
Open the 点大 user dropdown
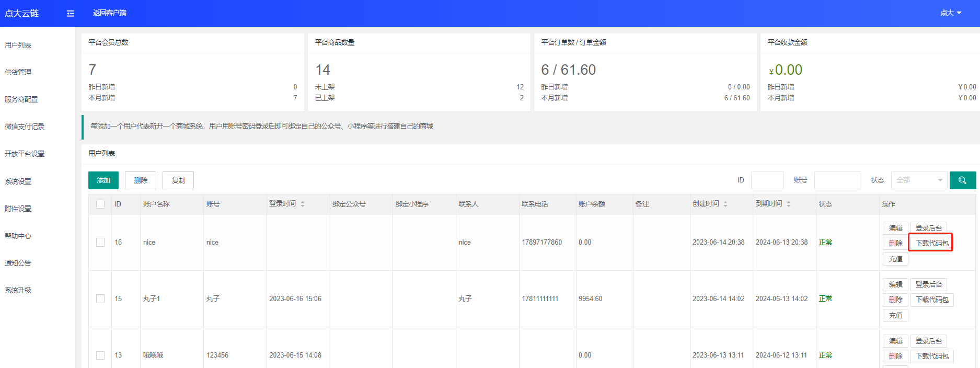(951, 13)
